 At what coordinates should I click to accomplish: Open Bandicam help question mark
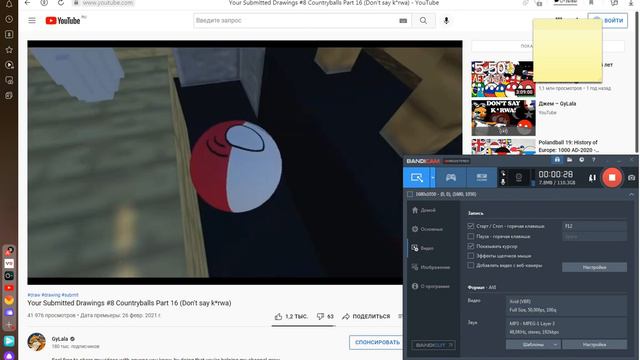click(x=593, y=160)
